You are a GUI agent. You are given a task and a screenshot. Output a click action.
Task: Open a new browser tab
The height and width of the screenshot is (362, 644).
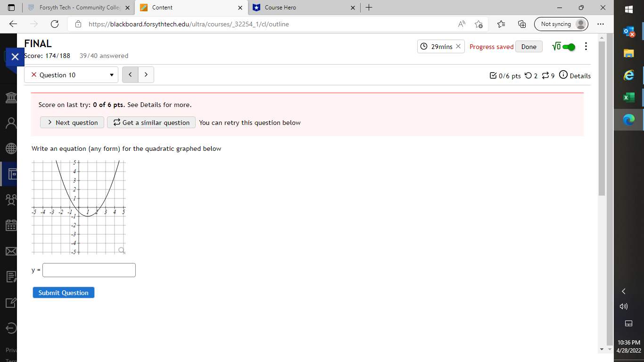tap(369, 8)
